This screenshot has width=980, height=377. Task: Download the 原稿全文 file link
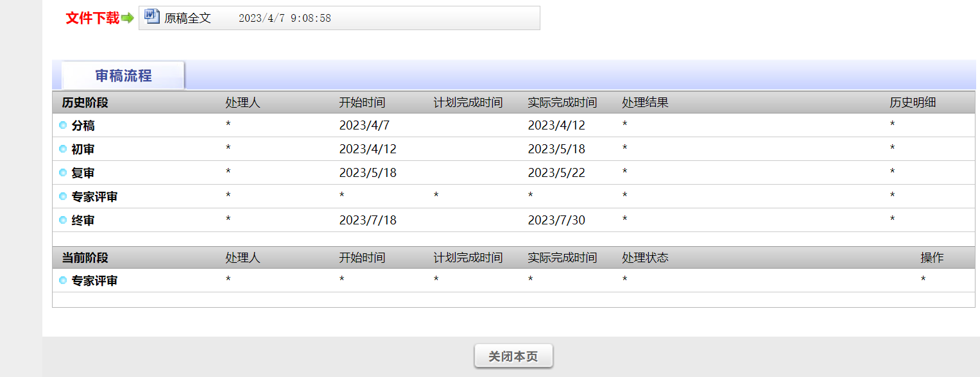187,18
